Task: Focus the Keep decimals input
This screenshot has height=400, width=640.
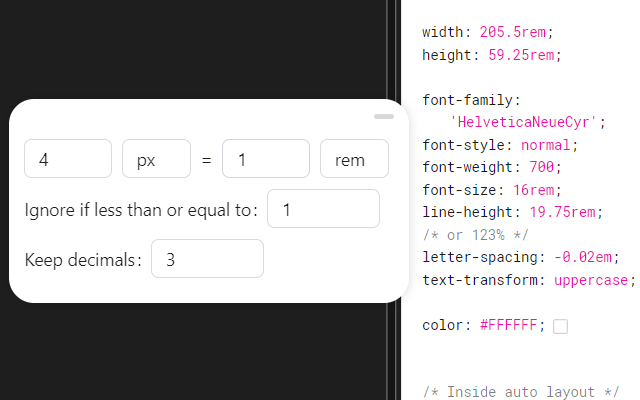Action: tap(207, 259)
